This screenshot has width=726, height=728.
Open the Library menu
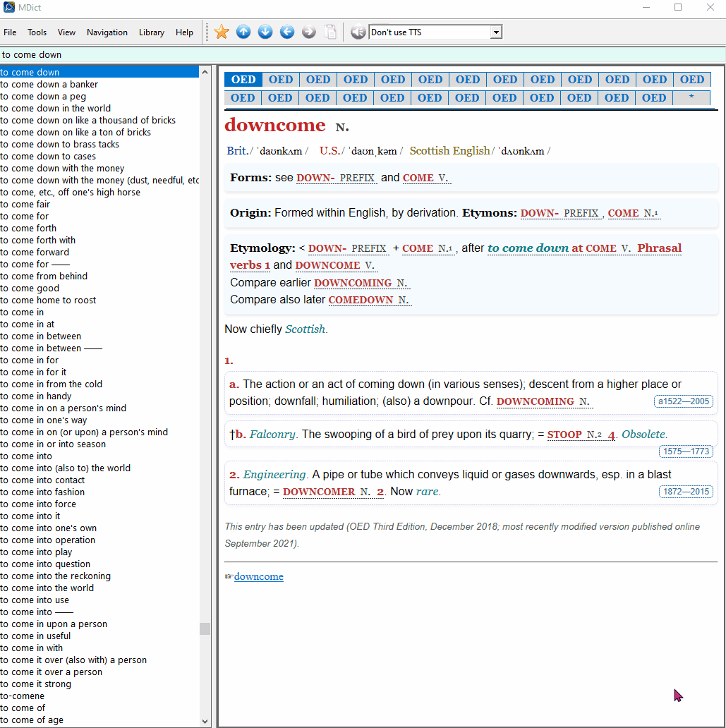tap(151, 32)
